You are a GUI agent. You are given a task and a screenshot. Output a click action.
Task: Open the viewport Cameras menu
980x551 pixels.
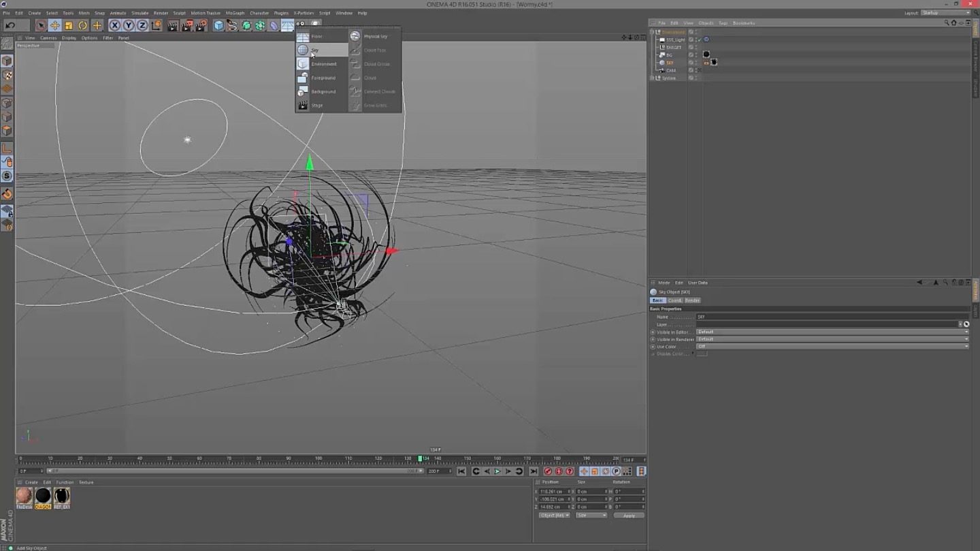coord(48,38)
